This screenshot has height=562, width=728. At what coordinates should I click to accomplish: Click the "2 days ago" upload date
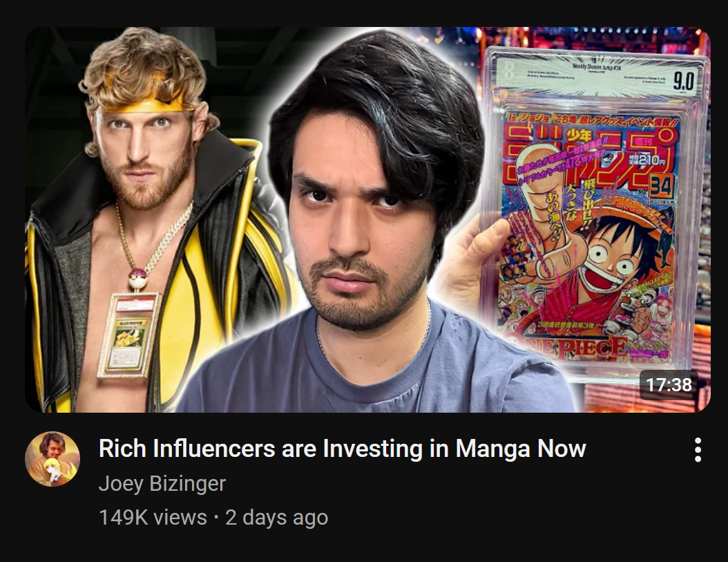point(277,517)
